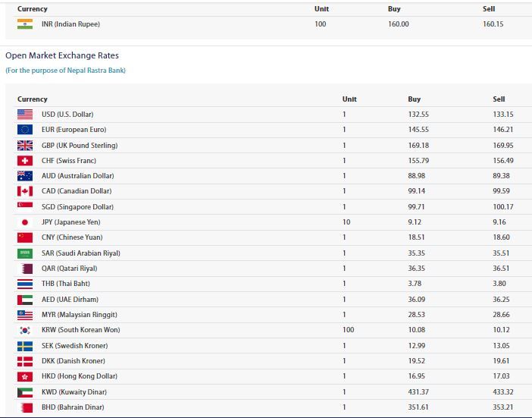The height and width of the screenshot is (418, 532).
Task: Click the Australian flag icon
Action: tap(25, 176)
